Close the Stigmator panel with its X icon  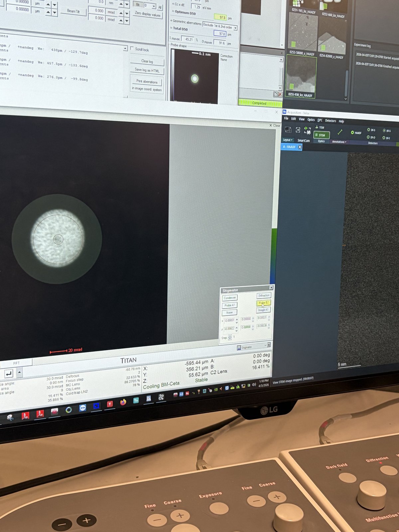tap(269, 345)
